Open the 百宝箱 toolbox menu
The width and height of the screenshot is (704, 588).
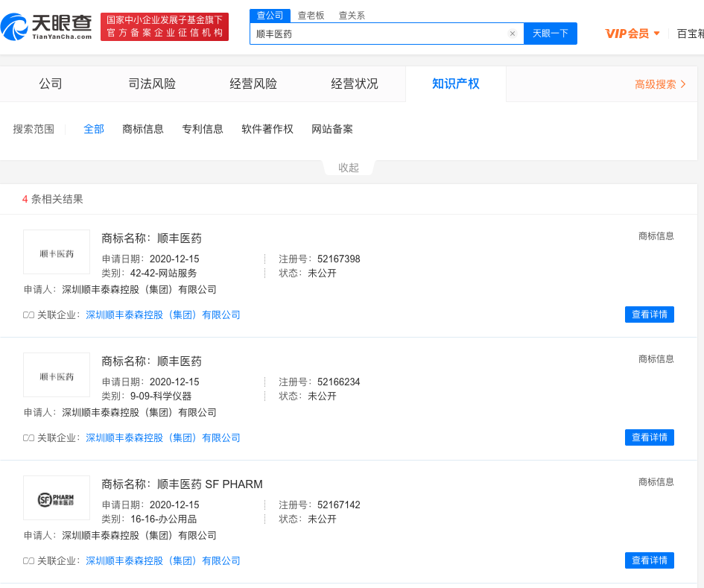pyautogui.click(x=690, y=34)
